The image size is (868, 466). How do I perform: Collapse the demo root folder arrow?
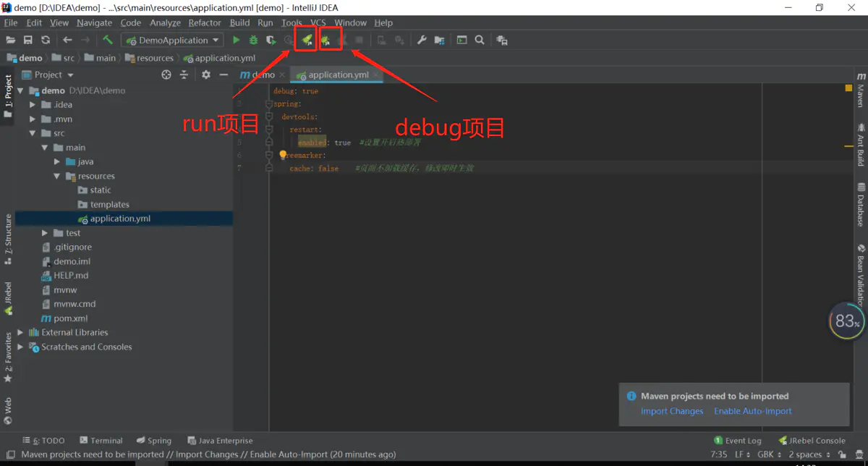point(20,91)
